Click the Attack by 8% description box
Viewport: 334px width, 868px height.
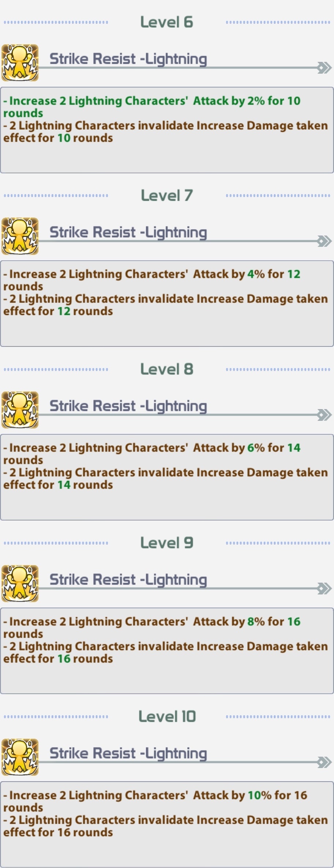click(167, 651)
